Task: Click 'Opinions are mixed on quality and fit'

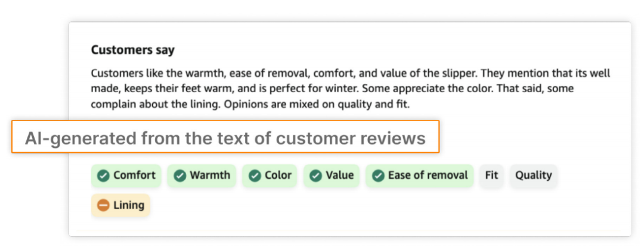Action: tap(317, 104)
